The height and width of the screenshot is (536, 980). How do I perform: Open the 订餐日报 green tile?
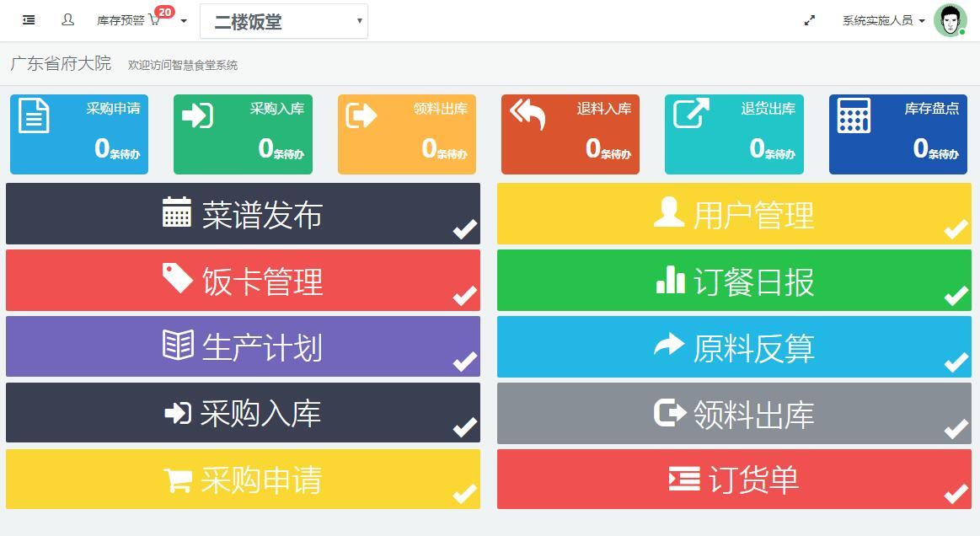[733, 281]
